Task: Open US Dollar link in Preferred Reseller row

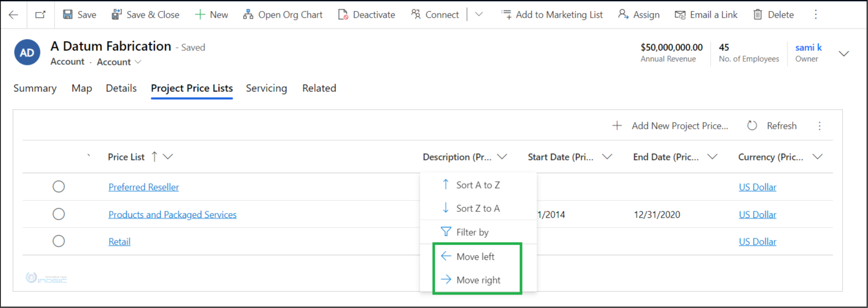Action: tap(757, 187)
